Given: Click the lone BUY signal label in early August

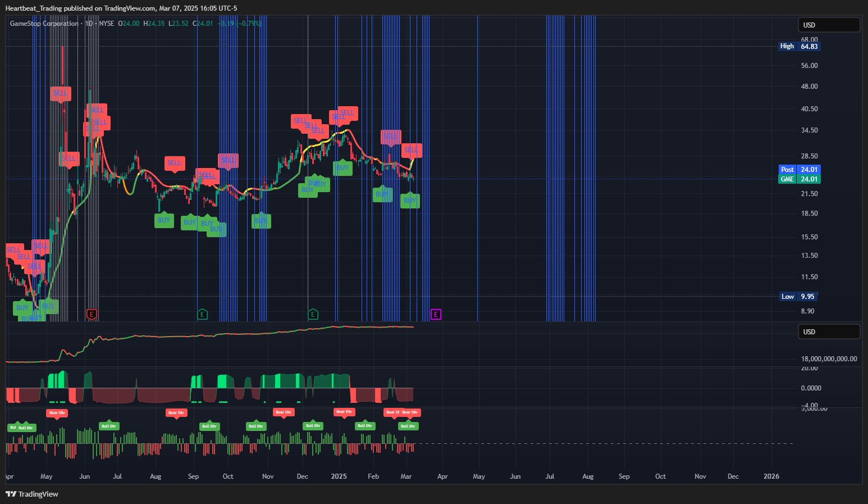Looking at the screenshot, I should click(164, 220).
